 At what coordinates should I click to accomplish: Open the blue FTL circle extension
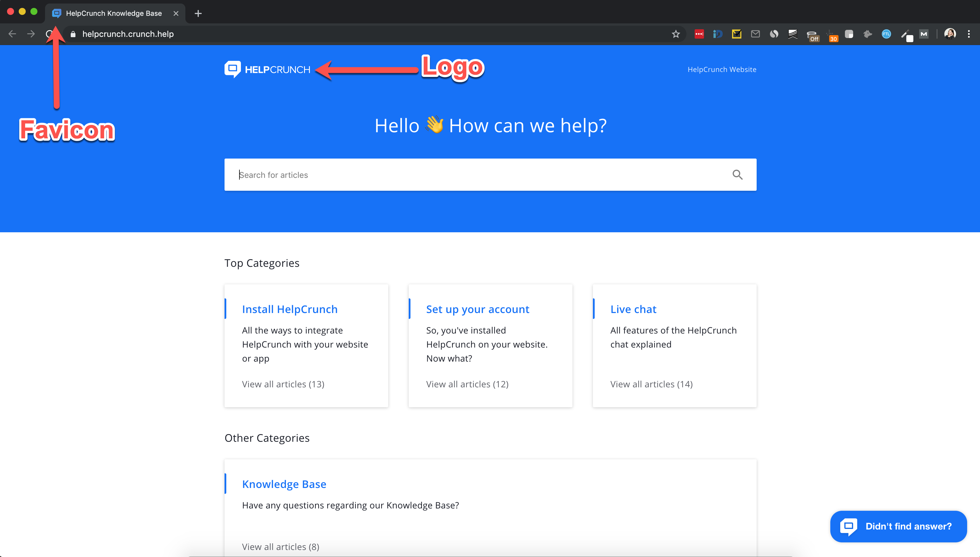click(886, 34)
